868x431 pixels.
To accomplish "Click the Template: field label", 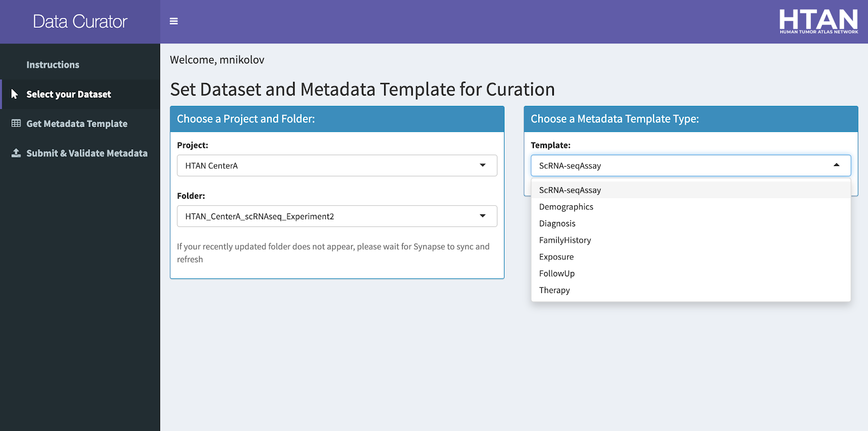I will click(x=551, y=145).
